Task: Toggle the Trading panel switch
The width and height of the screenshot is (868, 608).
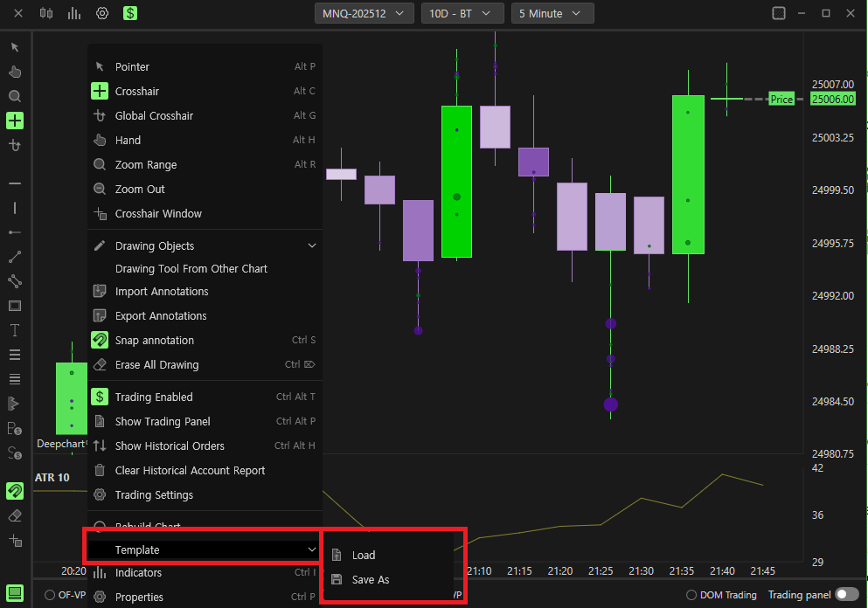Action: (847, 594)
